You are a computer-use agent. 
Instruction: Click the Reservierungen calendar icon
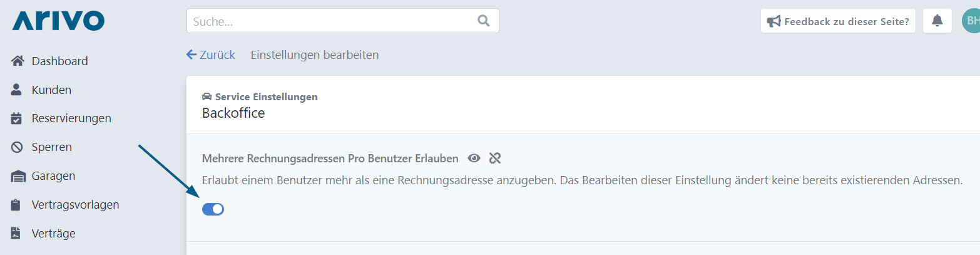pyautogui.click(x=17, y=118)
